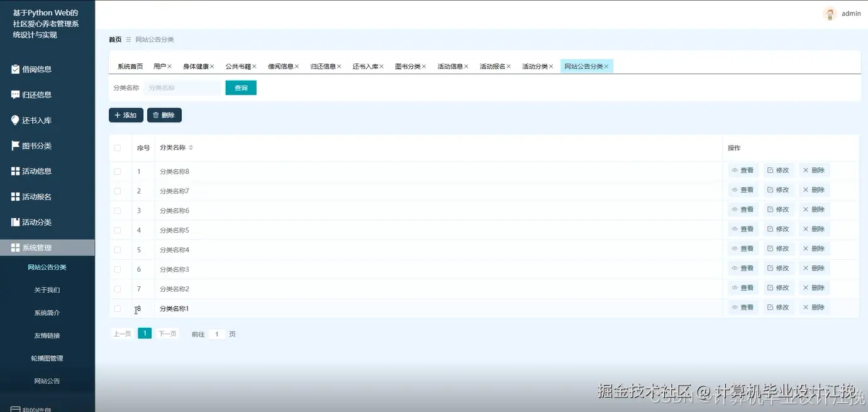The width and height of the screenshot is (868, 412).
Task: Check the row for 分类名称4
Action: click(x=118, y=250)
